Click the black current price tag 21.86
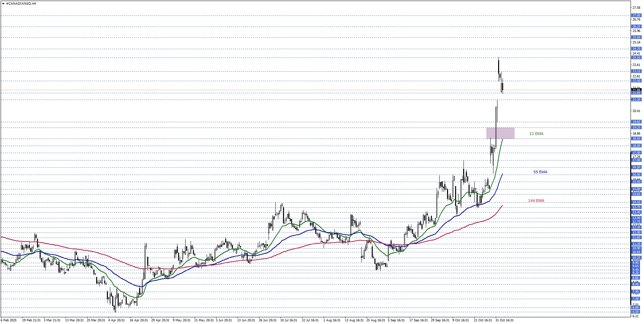 pos(636,90)
